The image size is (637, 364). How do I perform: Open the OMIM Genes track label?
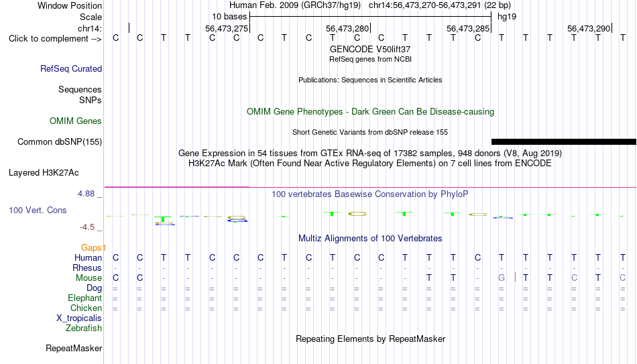tap(76, 121)
